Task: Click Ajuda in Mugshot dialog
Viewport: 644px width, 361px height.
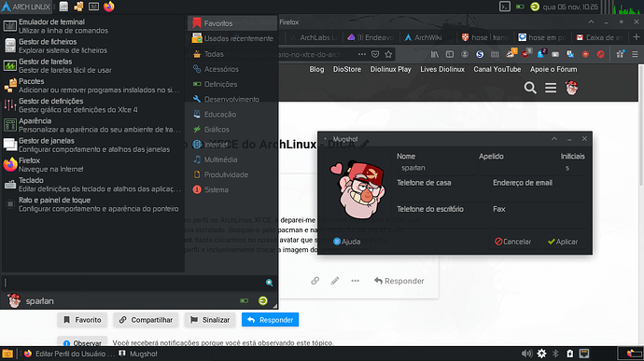Action: click(x=347, y=242)
